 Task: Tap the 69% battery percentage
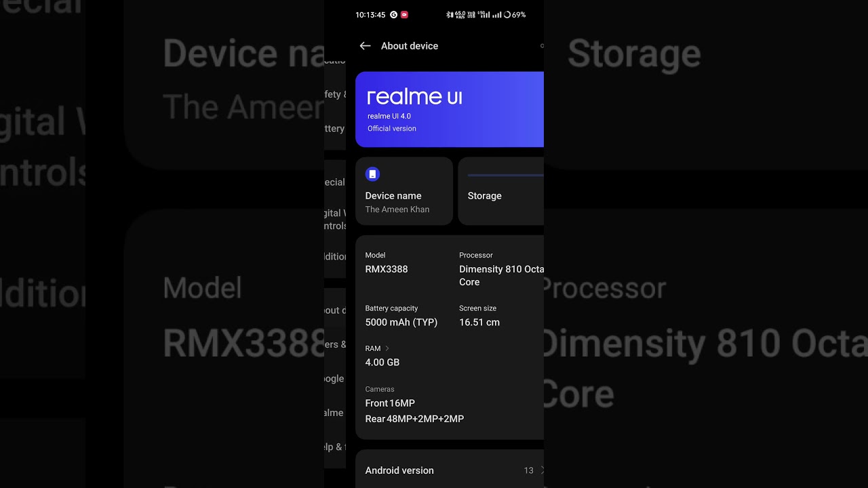(519, 15)
